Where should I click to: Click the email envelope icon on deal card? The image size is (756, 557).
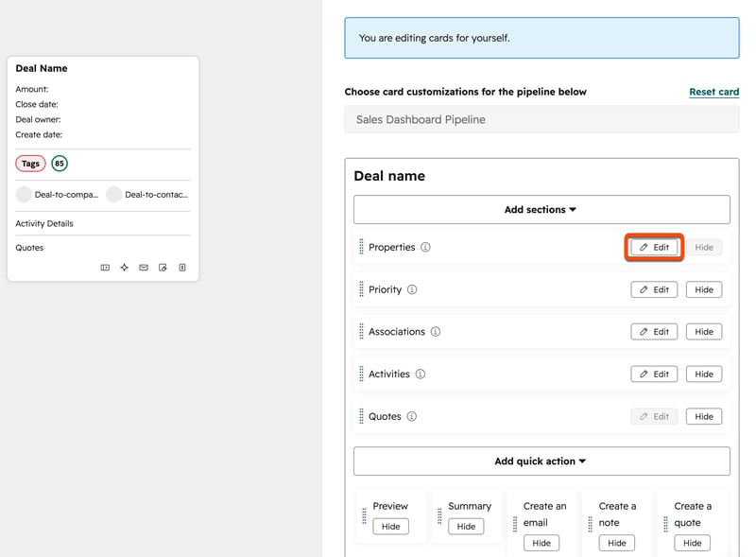point(144,268)
